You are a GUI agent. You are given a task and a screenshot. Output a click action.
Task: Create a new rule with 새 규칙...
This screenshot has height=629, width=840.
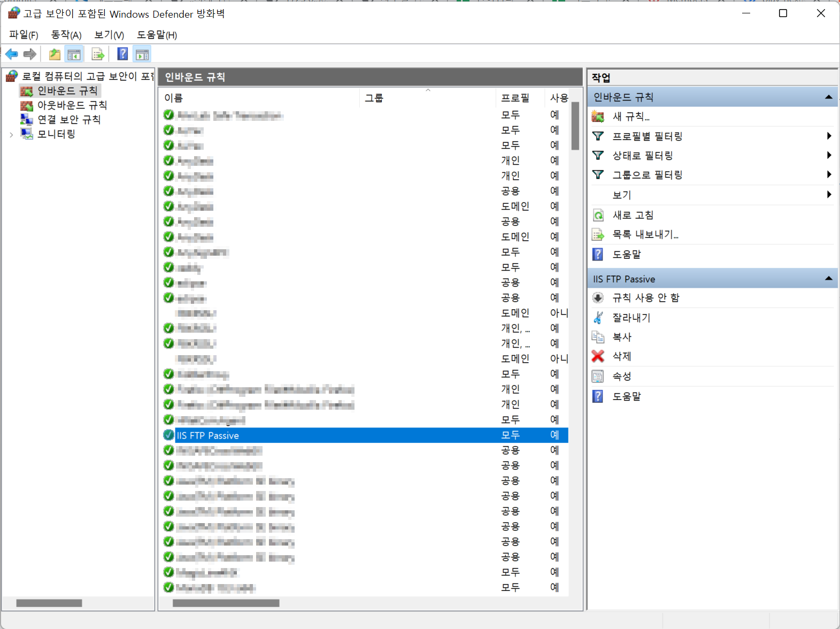631,117
